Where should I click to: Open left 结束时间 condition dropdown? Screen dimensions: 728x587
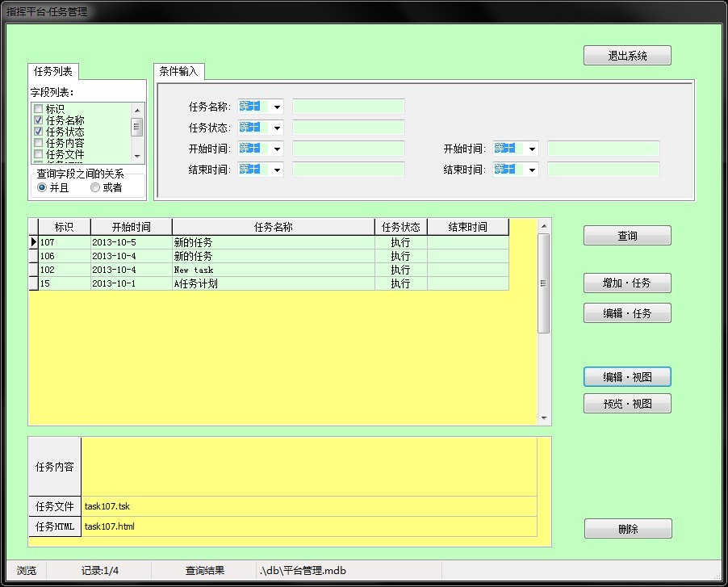tap(277, 170)
